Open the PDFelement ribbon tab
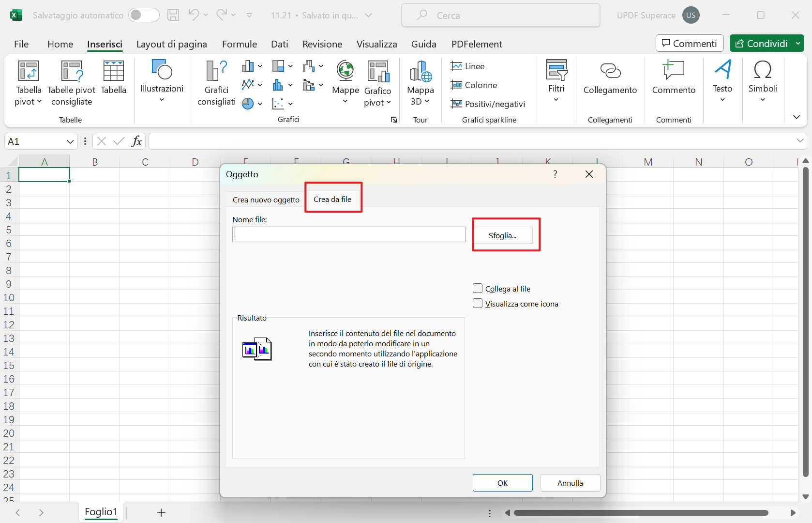Image resolution: width=812 pixels, height=523 pixels. [476, 44]
